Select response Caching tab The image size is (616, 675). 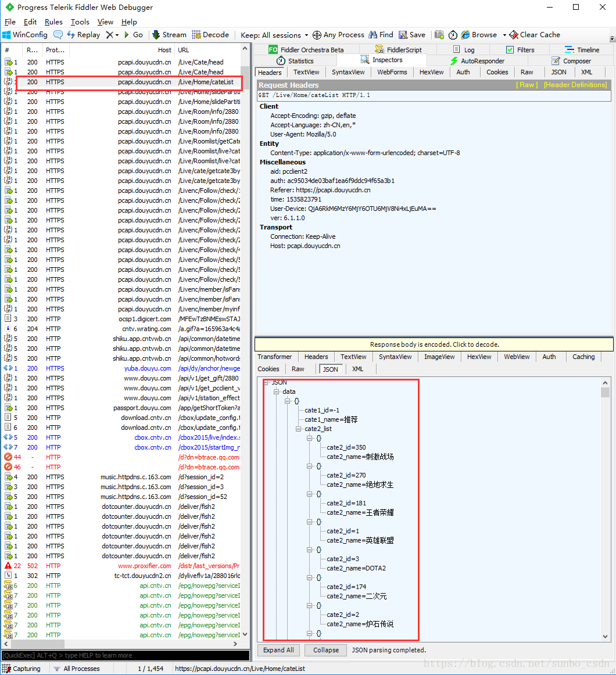pos(583,357)
